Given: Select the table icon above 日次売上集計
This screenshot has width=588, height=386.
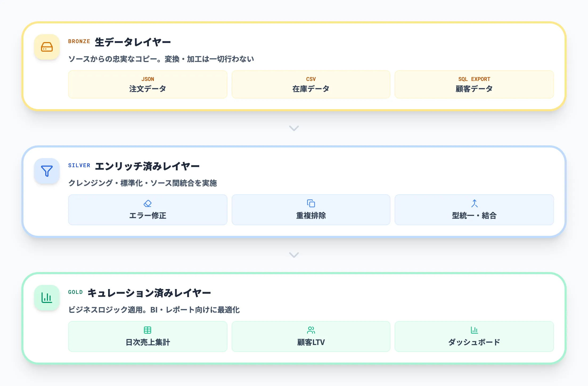Looking at the screenshot, I should [148, 330].
